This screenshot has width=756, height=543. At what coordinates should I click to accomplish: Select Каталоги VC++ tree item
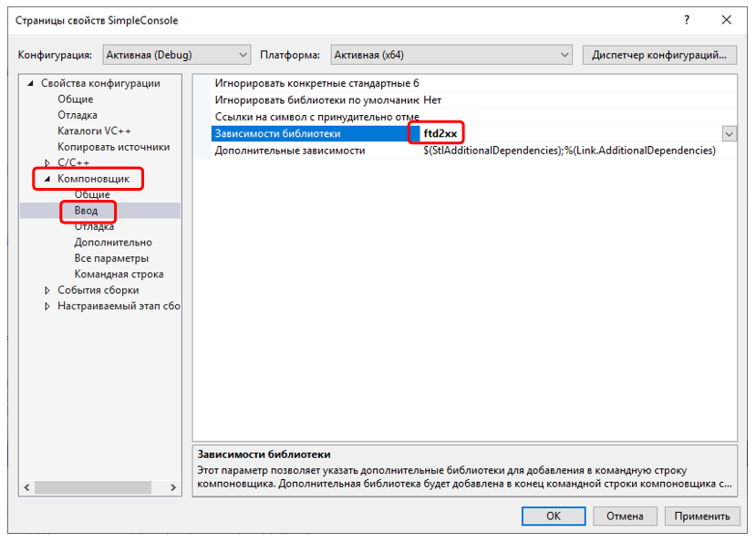[x=94, y=131]
